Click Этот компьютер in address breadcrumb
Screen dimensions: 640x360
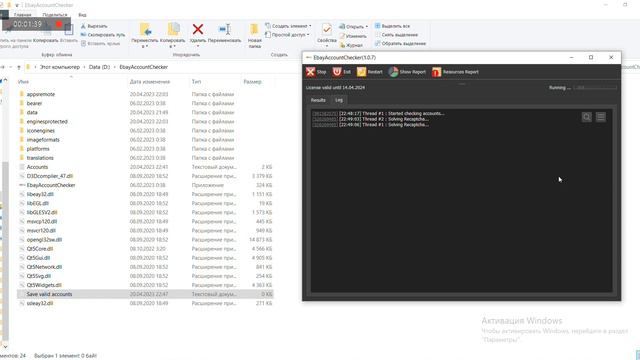click(60, 67)
